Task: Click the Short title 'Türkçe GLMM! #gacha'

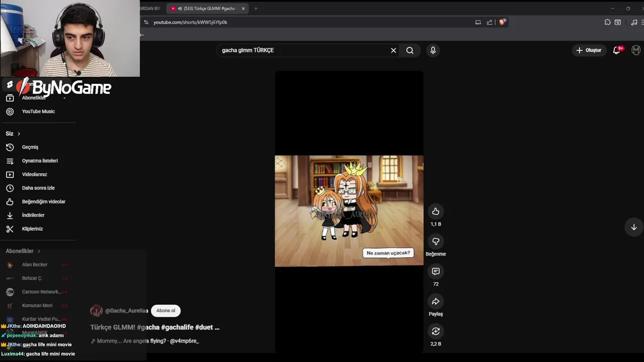Action: point(155,327)
